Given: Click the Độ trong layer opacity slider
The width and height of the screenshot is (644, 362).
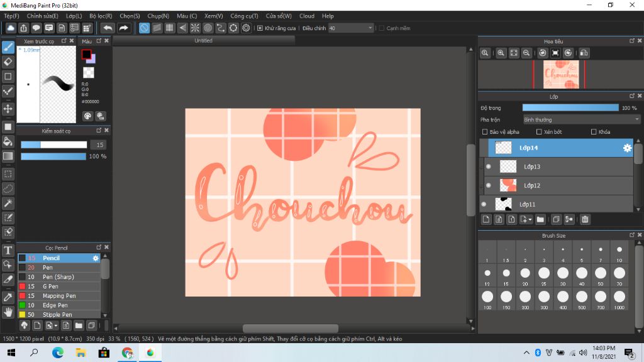Looking at the screenshot, I should point(570,108).
